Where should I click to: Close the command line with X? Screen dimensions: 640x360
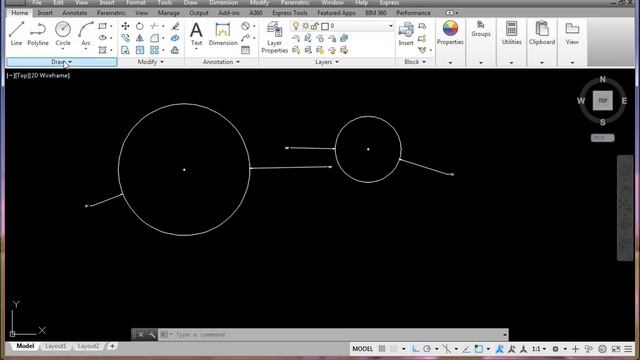click(x=140, y=335)
